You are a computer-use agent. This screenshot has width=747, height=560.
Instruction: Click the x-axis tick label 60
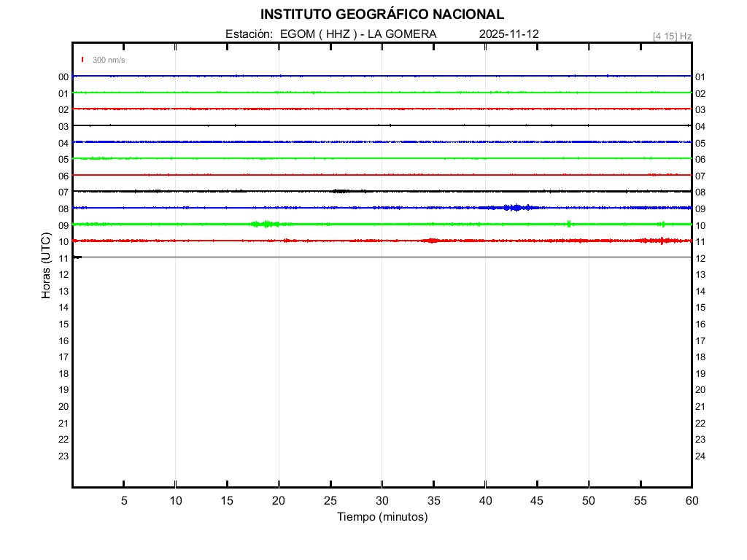[692, 500]
